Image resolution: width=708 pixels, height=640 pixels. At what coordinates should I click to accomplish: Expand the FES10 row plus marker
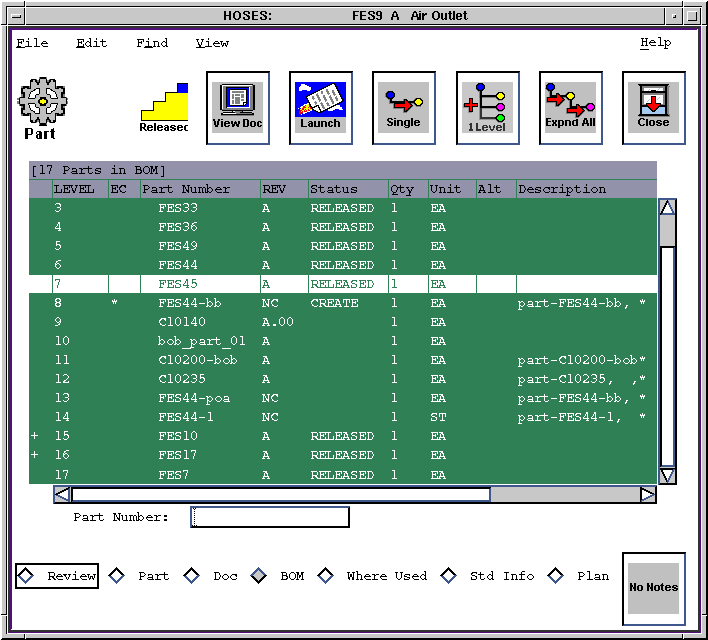point(36,437)
